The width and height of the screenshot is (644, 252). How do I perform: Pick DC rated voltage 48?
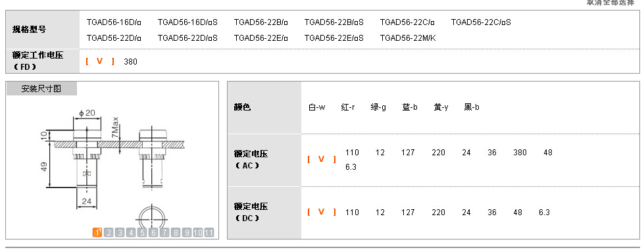518,213
